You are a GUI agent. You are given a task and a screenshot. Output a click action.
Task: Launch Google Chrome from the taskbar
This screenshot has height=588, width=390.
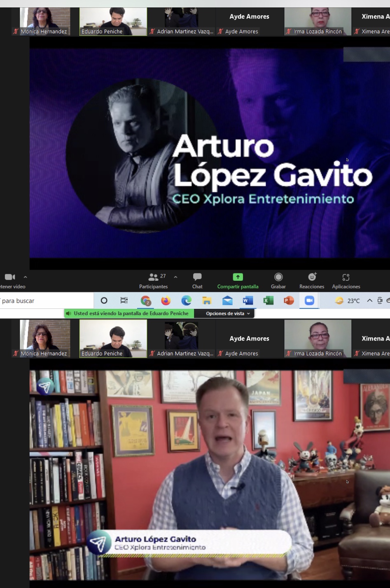coord(145,301)
